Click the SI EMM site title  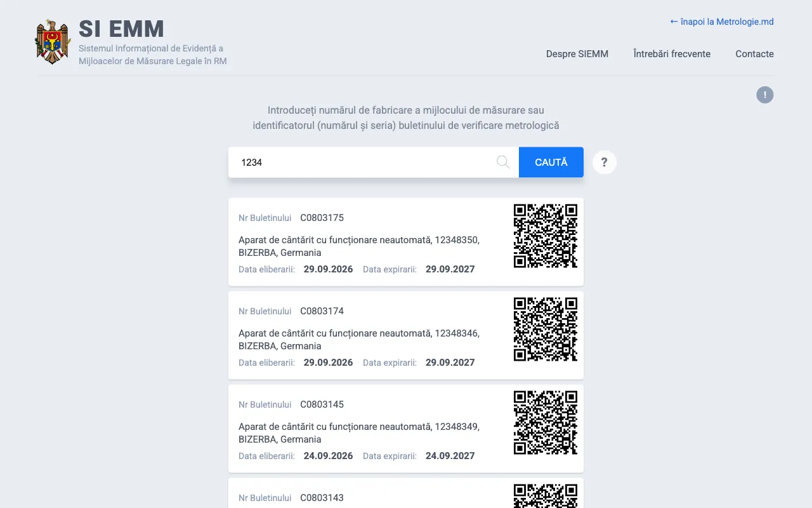[121, 29]
